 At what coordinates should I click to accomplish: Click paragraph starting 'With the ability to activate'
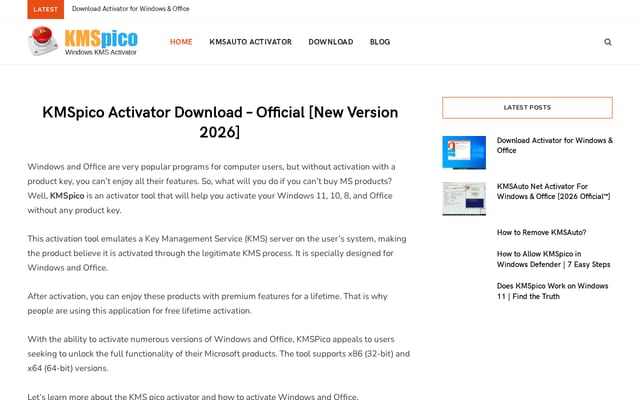[219, 353]
